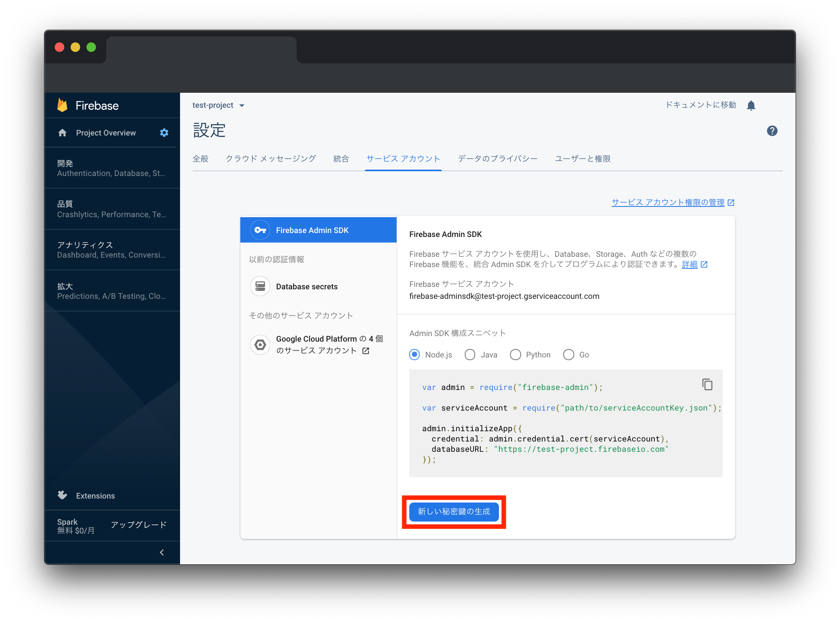Open Database secrets credentials
Viewport: 840px width, 623px height.
[x=307, y=286]
